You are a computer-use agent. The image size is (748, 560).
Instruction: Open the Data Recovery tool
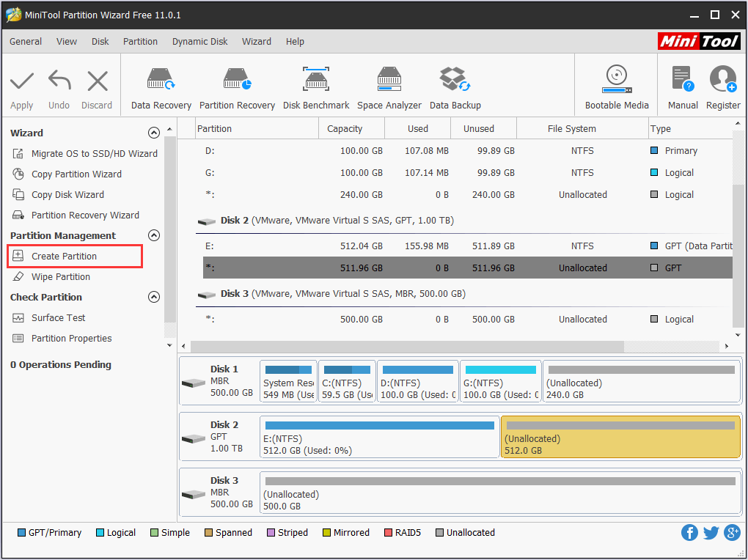click(x=161, y=86)
